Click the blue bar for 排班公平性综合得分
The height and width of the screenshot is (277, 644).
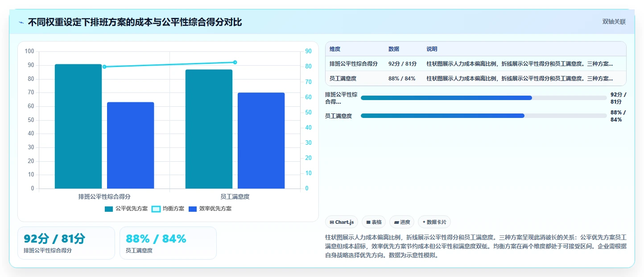click(x=131, y=145)
